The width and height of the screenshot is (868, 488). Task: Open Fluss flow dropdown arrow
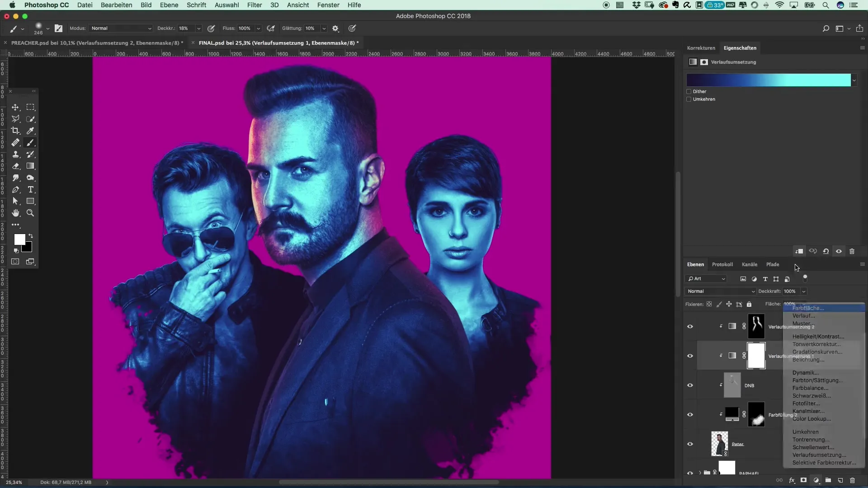point(259,28)
